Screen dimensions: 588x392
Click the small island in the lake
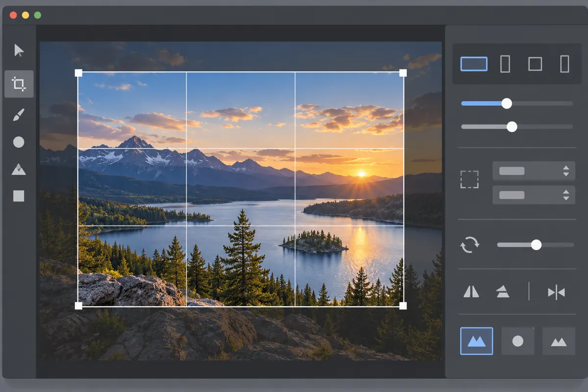(x=314, y=242)
